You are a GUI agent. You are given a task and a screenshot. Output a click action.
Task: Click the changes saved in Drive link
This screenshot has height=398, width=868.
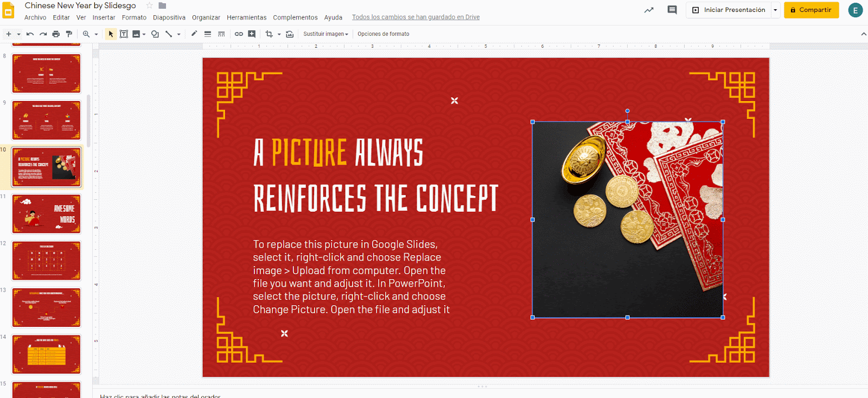pyautogui.click(x=416, y=17)
